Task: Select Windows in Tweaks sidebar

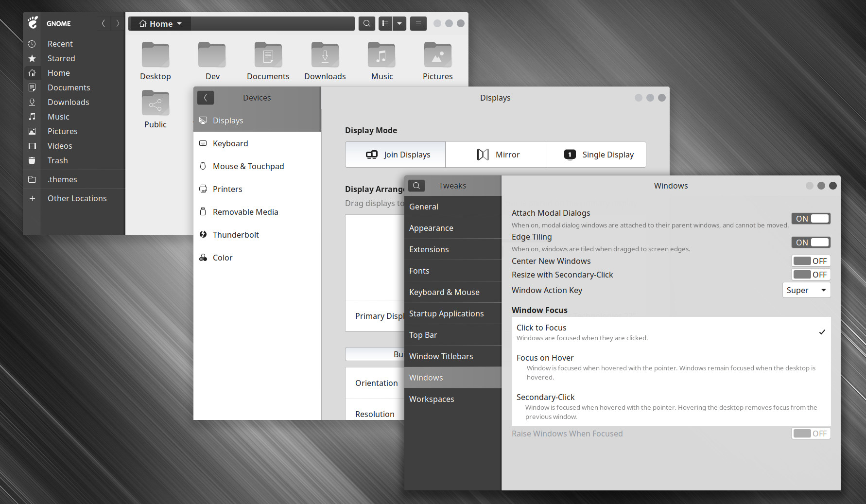Action: click(x=452, y=378)
